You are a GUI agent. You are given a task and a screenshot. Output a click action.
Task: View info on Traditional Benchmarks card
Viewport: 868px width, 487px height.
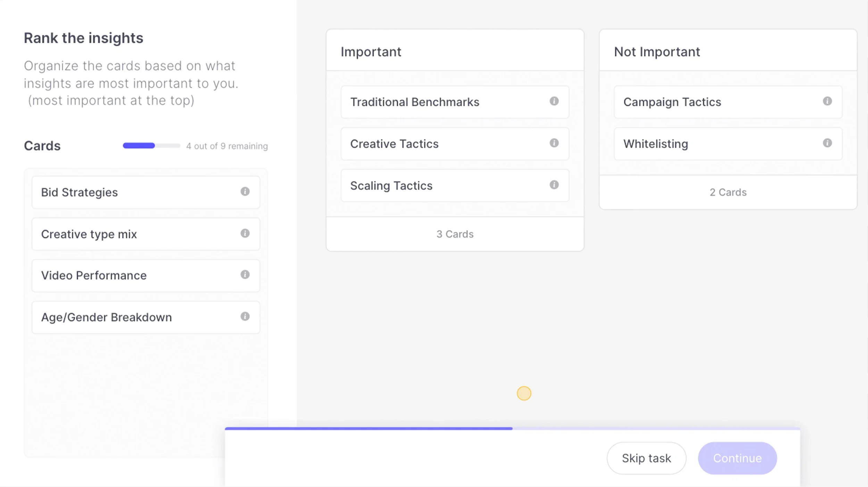(x=554, y=101)
